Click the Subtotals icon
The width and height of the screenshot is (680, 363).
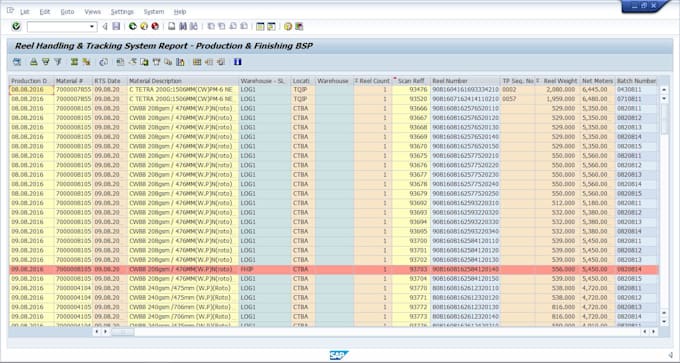coord(86,62)
